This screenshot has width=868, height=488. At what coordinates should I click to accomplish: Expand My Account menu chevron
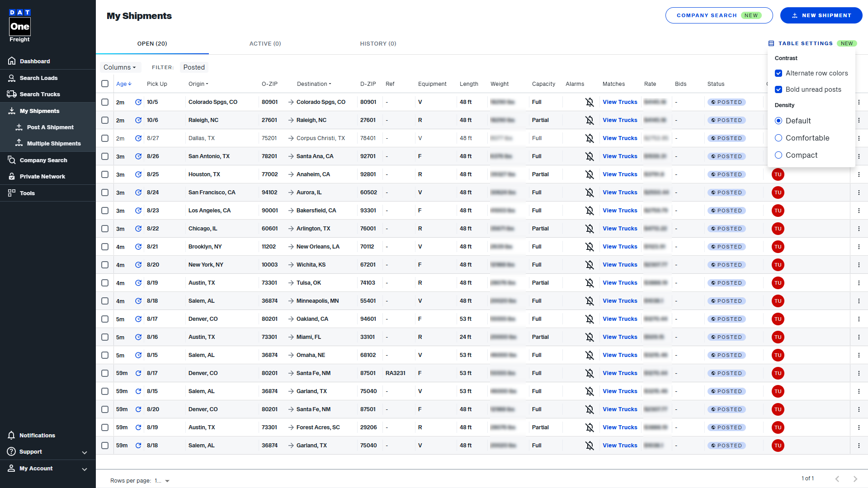click(85, 469)
